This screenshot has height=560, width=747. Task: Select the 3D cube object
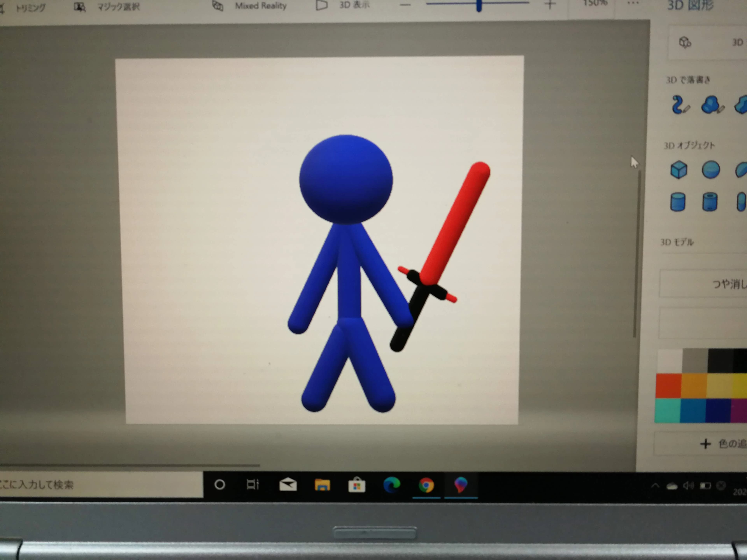[679, 169]
